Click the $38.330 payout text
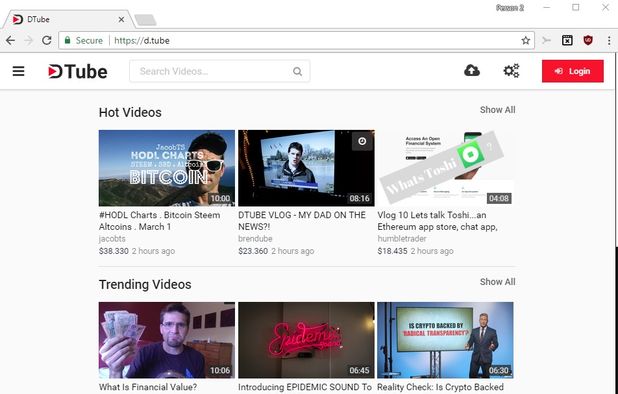This screenshot has height=394, width=618. [114, 251]
